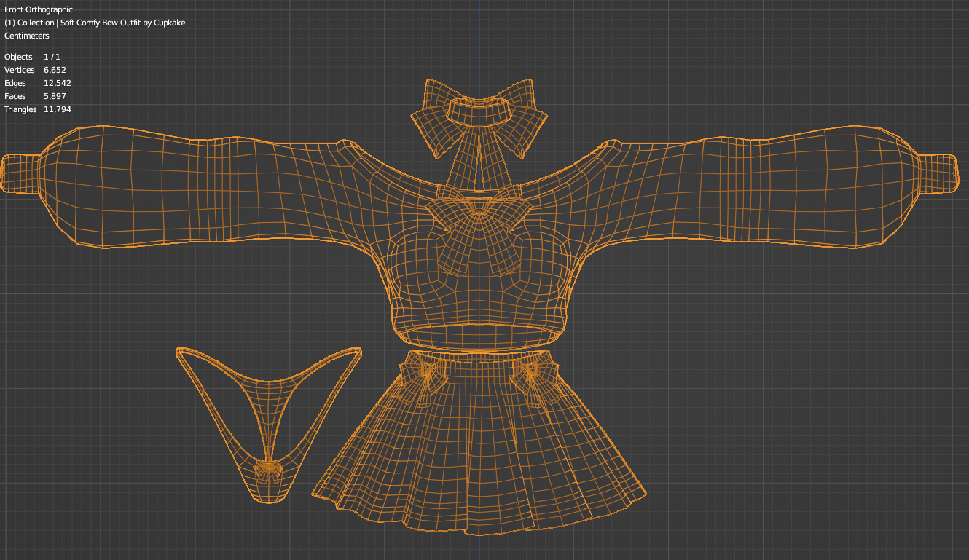Click the pleated skirt lower hem
The image size is (969, 560).
pos(478,521)
